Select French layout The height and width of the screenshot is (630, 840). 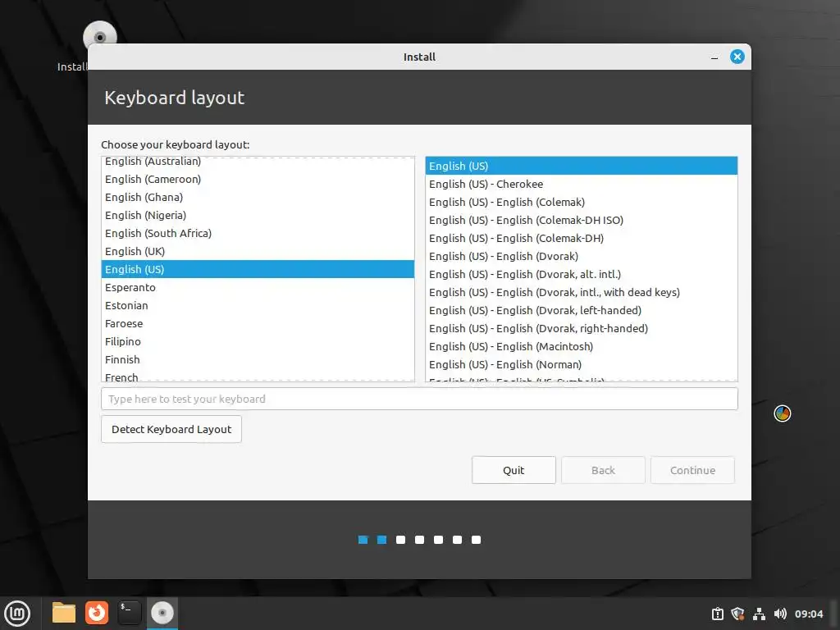tap(258, 376)
